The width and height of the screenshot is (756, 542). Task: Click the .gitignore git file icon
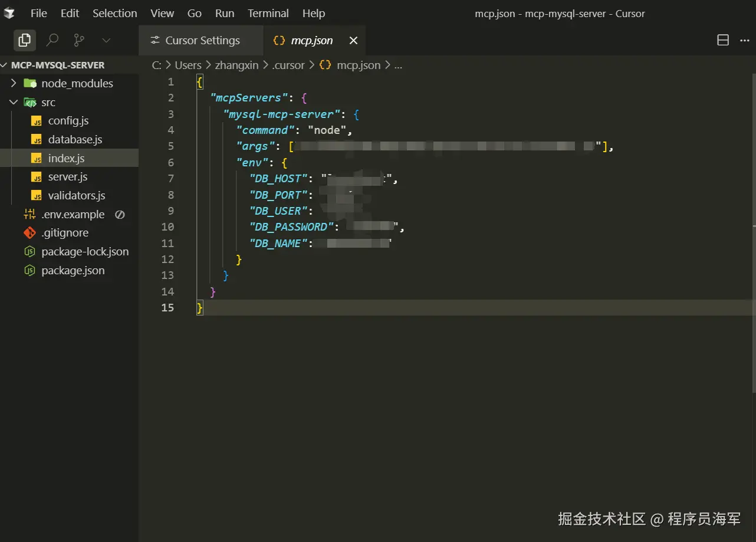point(29,233)
